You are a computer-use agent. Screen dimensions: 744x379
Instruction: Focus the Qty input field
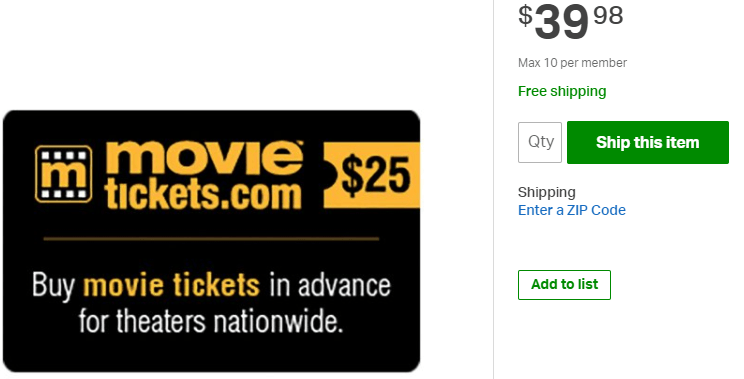[x=540, y=142]
